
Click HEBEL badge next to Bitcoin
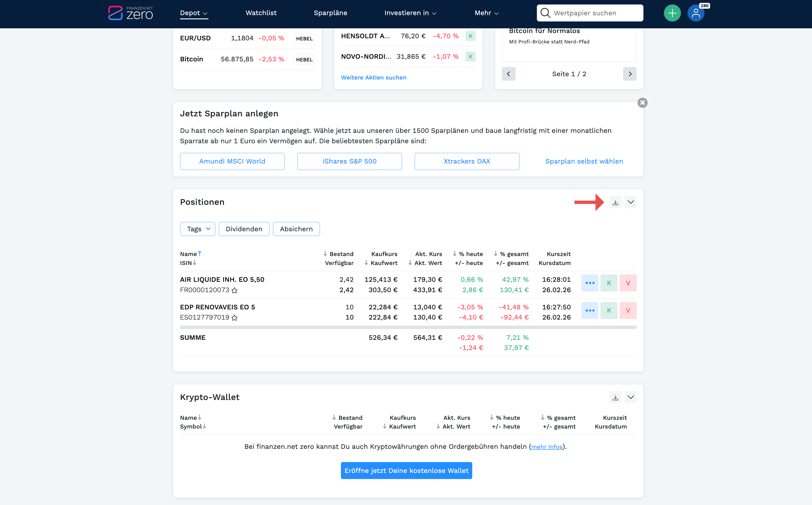click(304, 59)
